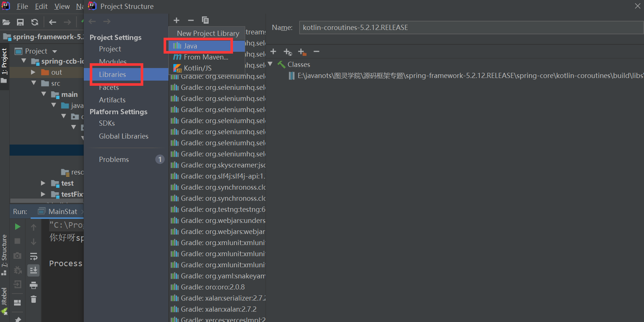Click the Synchronize refresh icon
This screenshot has height=322, width=644.
[35, 22]
